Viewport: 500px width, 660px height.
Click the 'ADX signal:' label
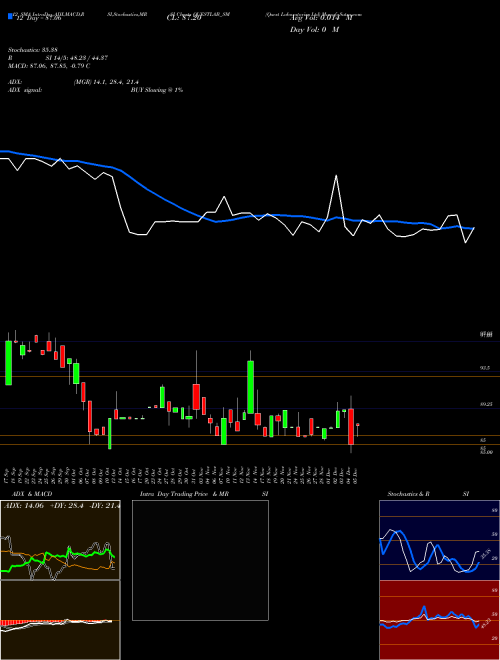tap(25, 90)
